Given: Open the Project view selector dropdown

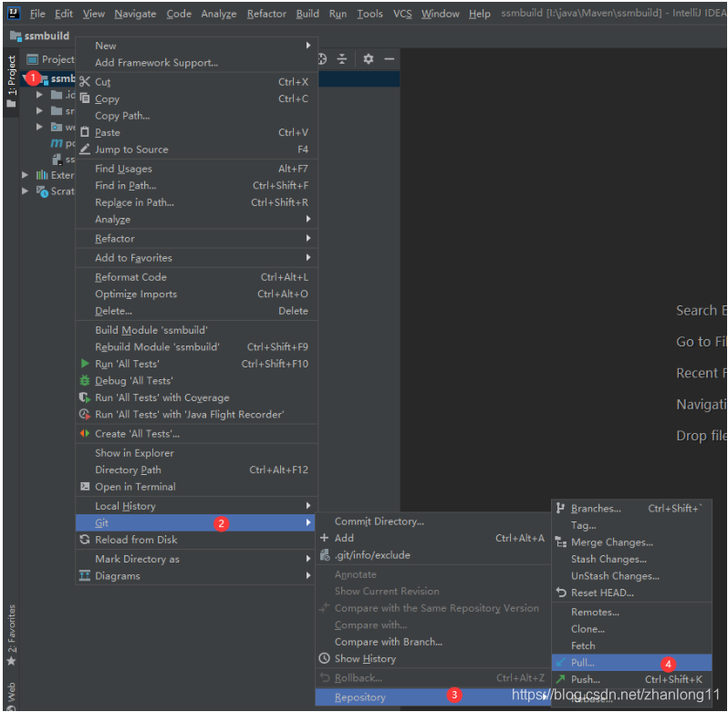Looking at the screenshot, I should coord(50,59).
